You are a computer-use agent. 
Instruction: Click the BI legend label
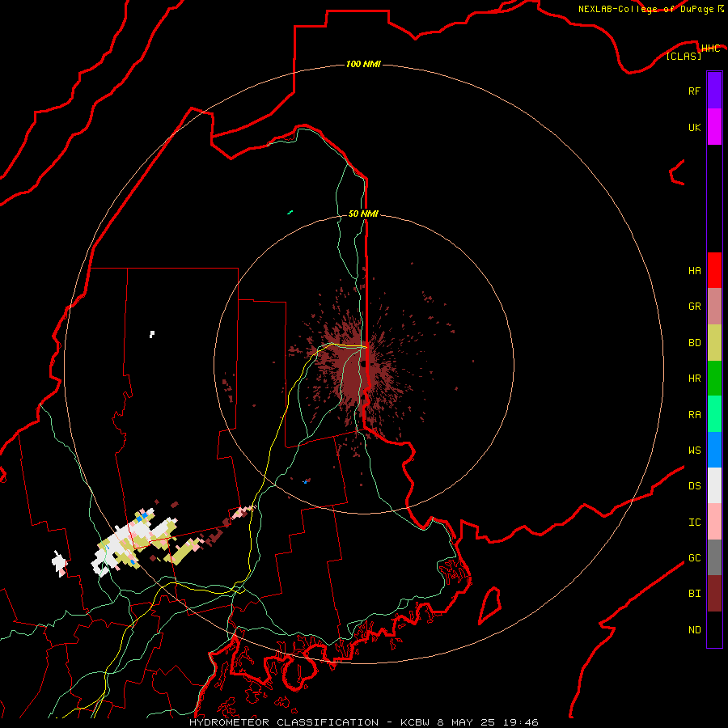pyautogui.click(x=694, y=594)
